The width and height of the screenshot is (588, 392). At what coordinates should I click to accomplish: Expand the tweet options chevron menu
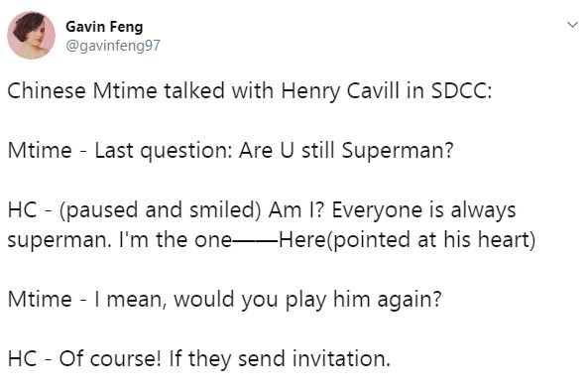coord(572,25)
